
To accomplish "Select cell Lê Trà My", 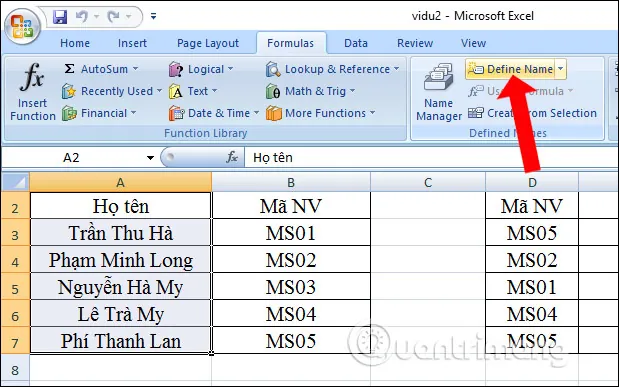I will pos(121,314).
